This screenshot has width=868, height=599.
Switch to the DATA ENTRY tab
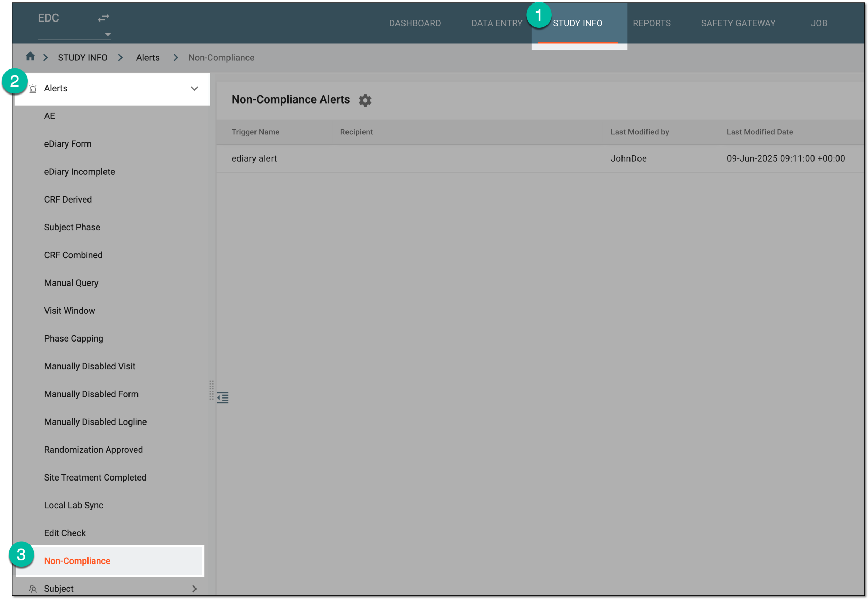(496, 23)
